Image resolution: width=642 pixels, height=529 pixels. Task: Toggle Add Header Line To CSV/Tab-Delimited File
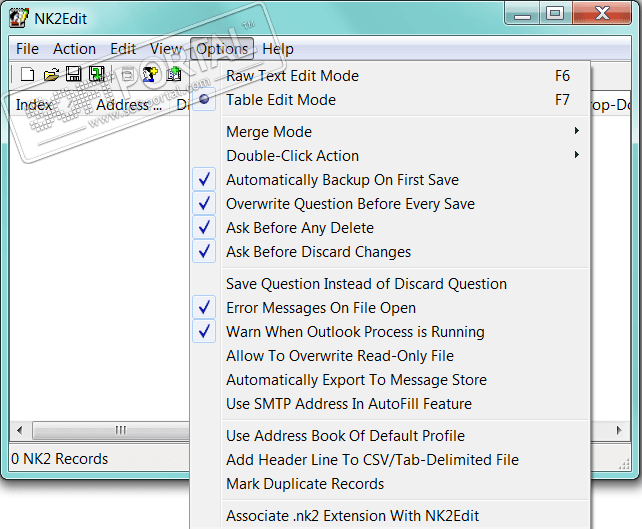391,460
